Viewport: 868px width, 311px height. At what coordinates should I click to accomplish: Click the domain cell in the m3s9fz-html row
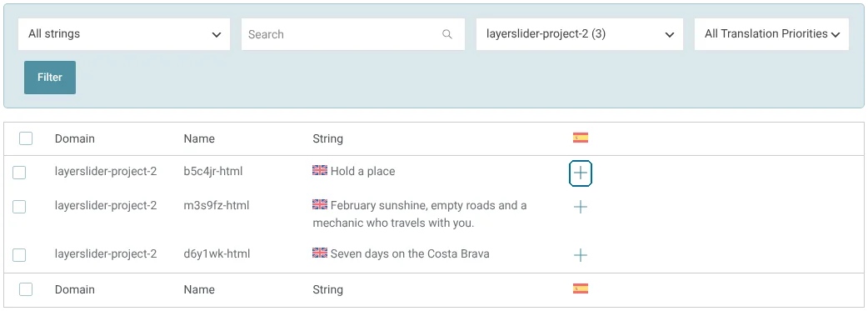click(x=106, y=206)
